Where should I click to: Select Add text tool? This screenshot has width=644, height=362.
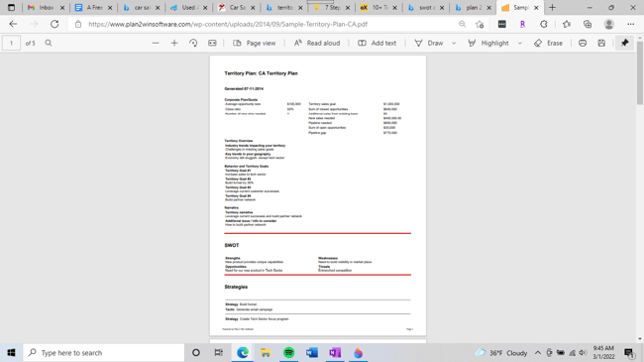pyautogui.click(x=376, y=43)
